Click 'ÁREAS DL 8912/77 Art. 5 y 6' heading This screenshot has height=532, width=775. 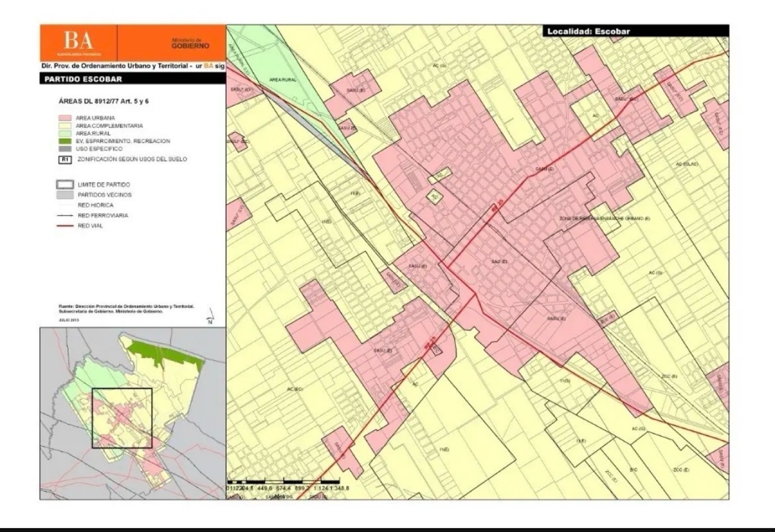(x=104, y=101)
